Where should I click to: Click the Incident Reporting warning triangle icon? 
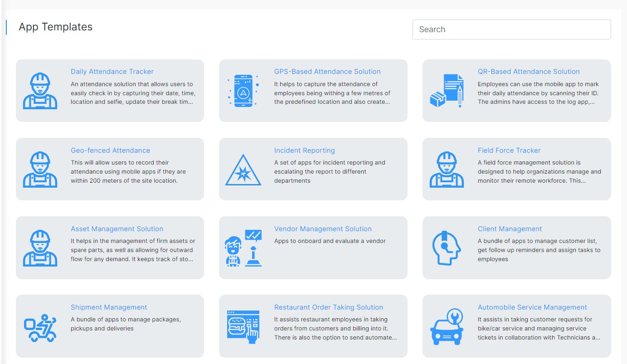click(x=243, y=170)
